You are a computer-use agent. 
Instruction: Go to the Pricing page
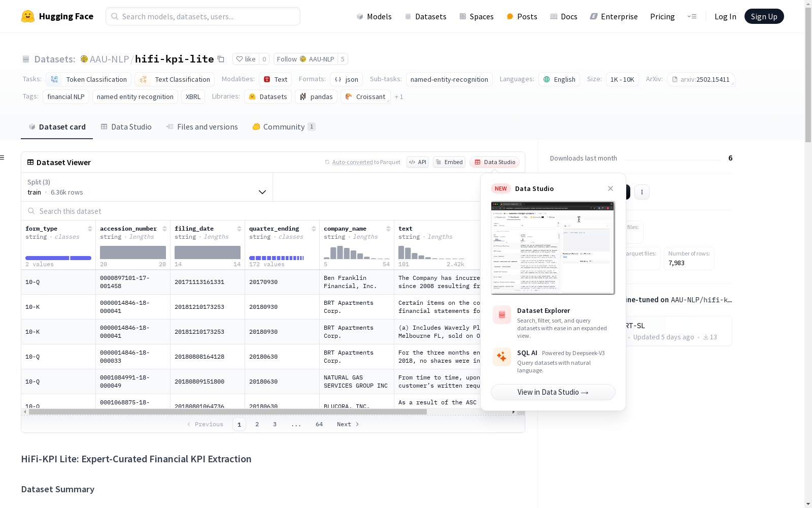(x=662, y=16)
